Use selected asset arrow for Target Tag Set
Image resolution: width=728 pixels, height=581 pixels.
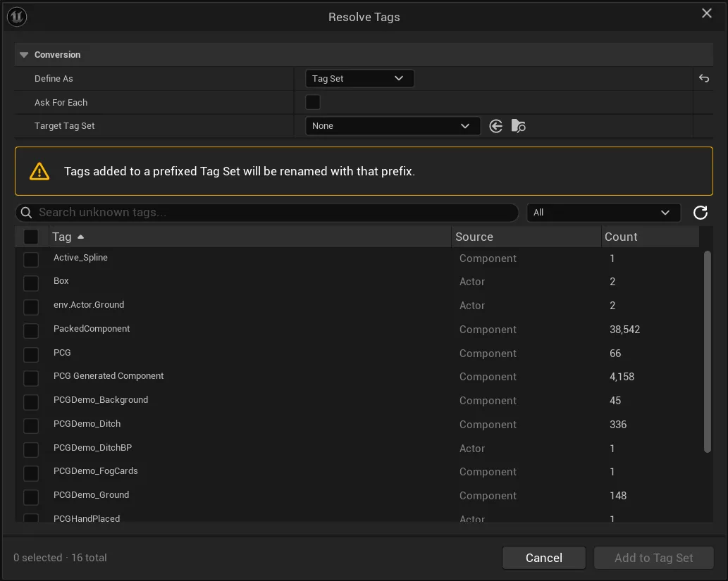point(496,126)
